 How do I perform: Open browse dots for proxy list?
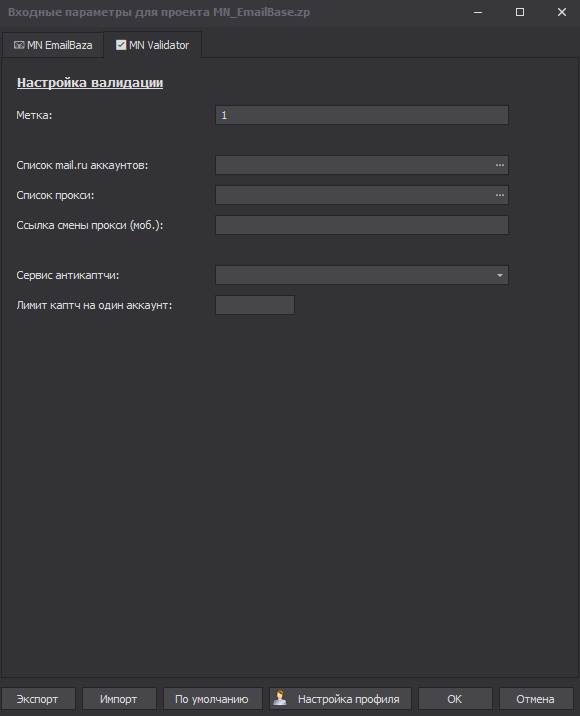point(500,195)
